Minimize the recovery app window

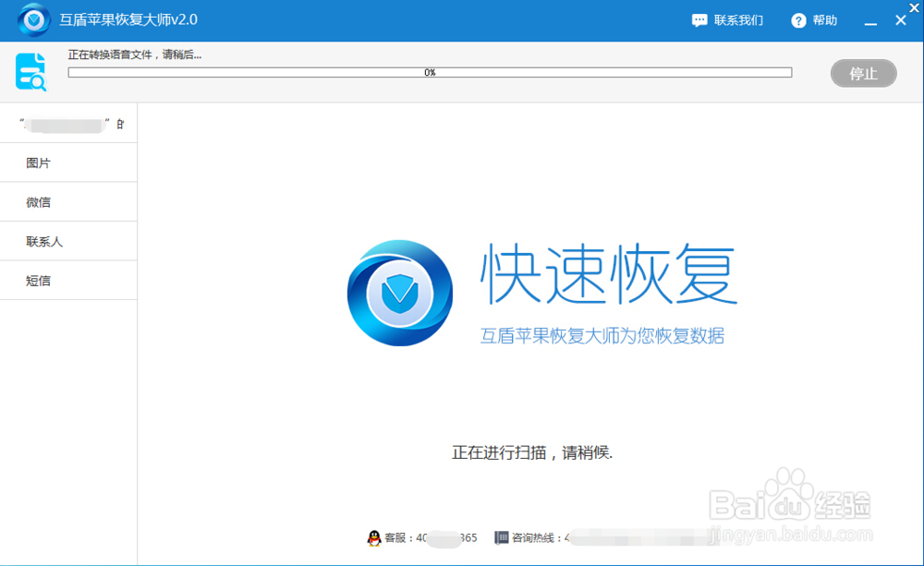coord(870,22)
